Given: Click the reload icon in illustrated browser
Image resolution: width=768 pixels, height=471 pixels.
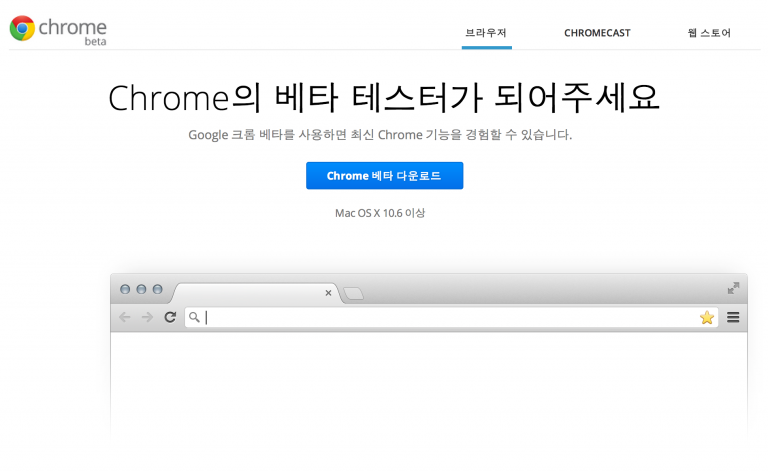Looking at the screenshot, I should click(x=170, y=317).
